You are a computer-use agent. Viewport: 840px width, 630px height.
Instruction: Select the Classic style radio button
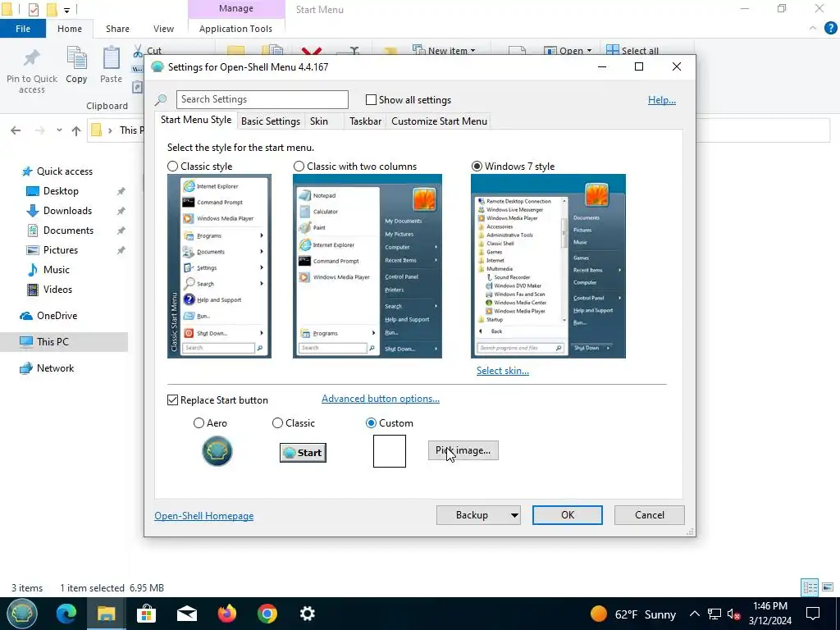172,167
